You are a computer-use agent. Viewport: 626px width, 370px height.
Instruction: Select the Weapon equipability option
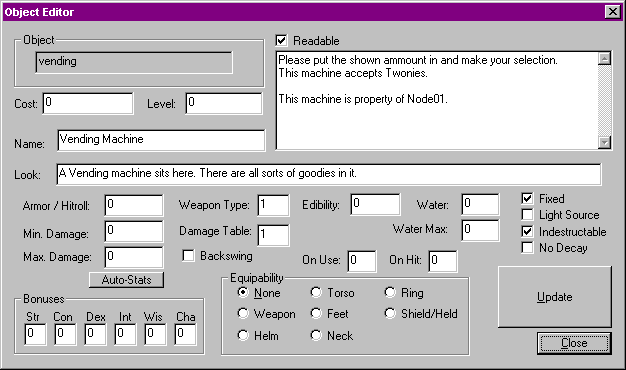click(x=243, y=314)
